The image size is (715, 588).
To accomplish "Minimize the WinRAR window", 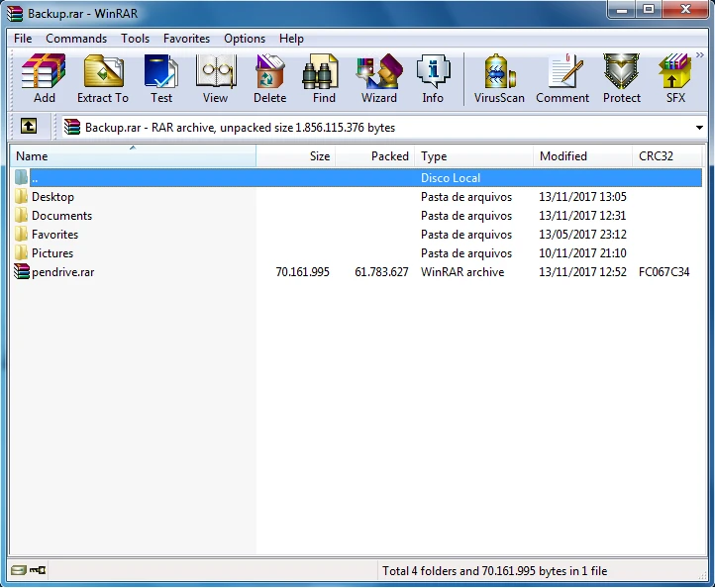I will point(622,10).
